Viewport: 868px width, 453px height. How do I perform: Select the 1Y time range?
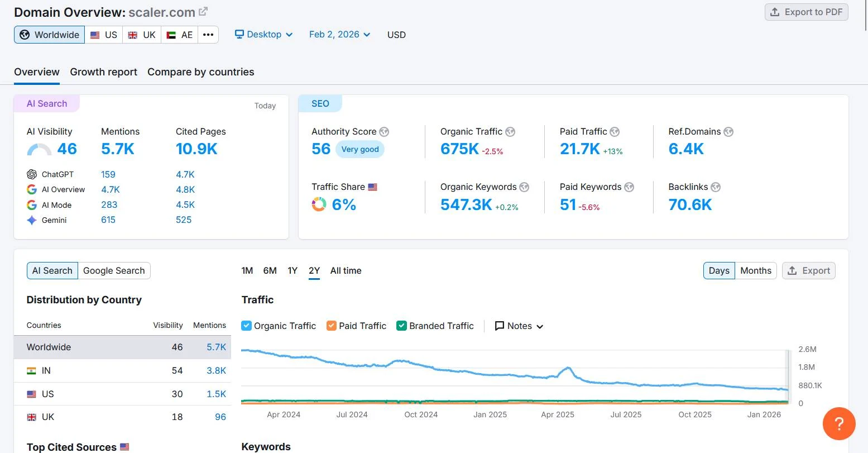coord(292,271)
